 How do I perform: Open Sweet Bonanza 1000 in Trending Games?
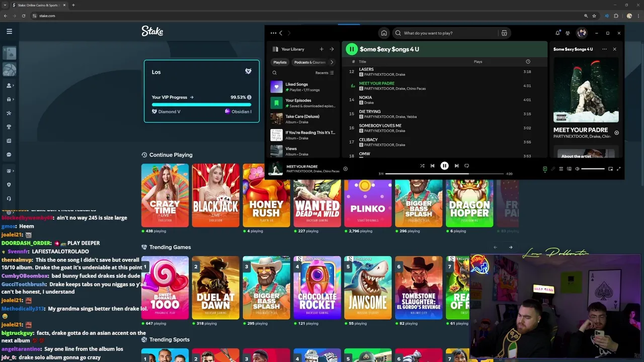(165, 288)
